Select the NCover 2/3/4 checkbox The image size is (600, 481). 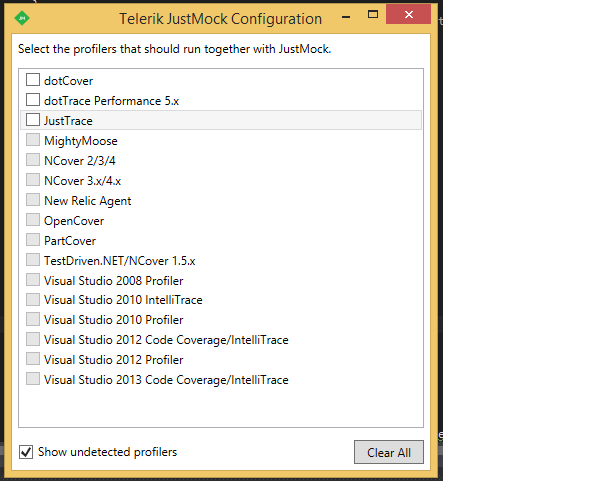coord(34,160)
